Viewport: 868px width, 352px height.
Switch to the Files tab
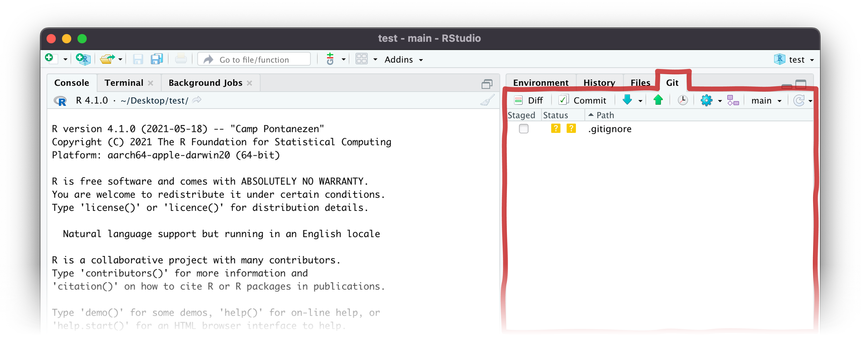(640, 83)
